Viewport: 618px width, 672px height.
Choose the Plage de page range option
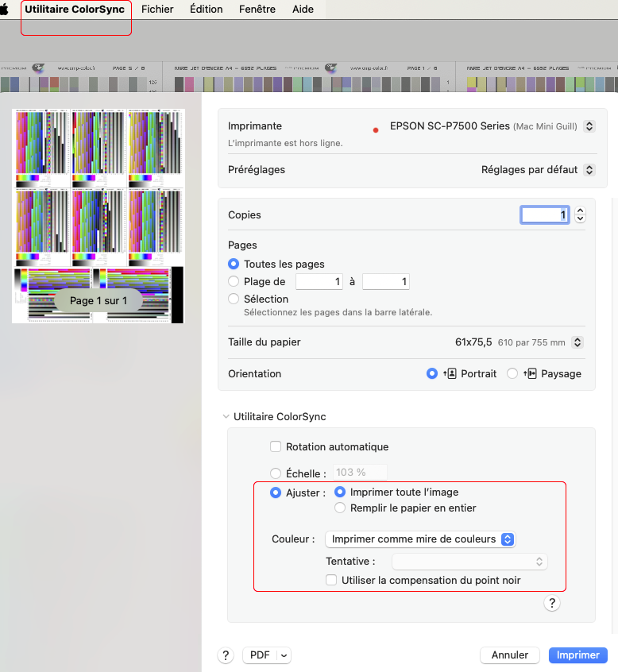click(x=234, y=282)
